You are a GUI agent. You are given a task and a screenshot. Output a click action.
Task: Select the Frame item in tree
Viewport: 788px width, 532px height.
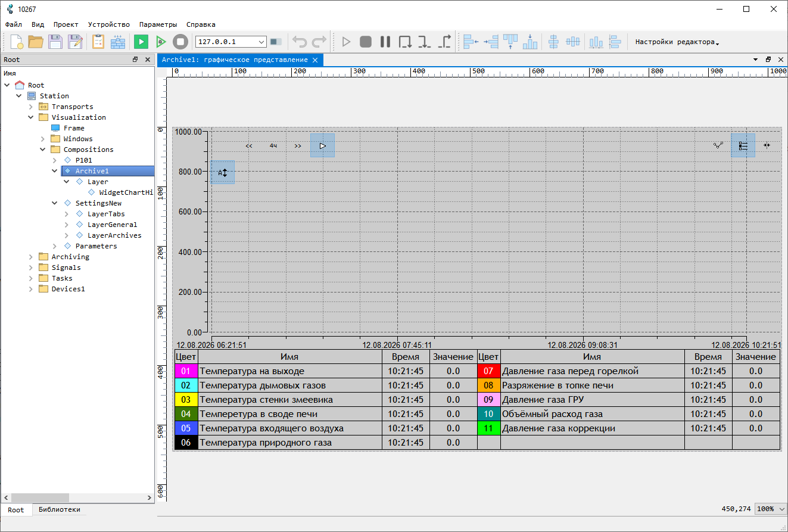74,128
